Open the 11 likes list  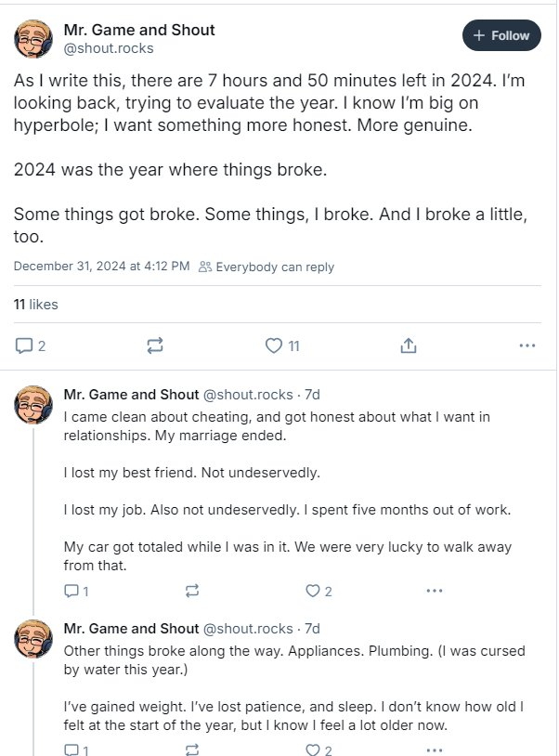click(x=35, y=304)
